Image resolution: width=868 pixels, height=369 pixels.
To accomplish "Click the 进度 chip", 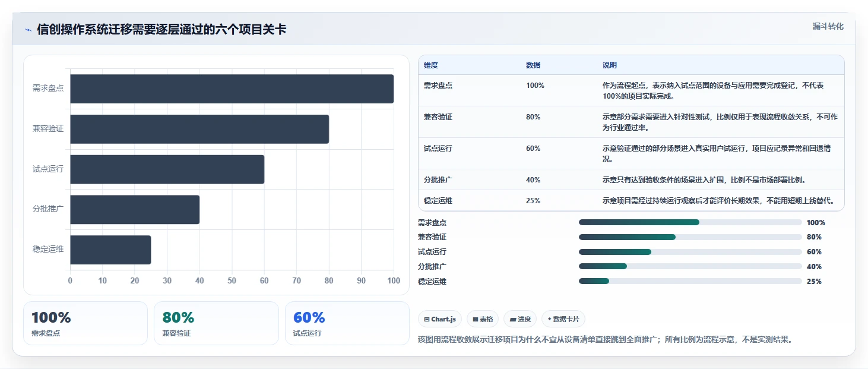I will [520, 319].
